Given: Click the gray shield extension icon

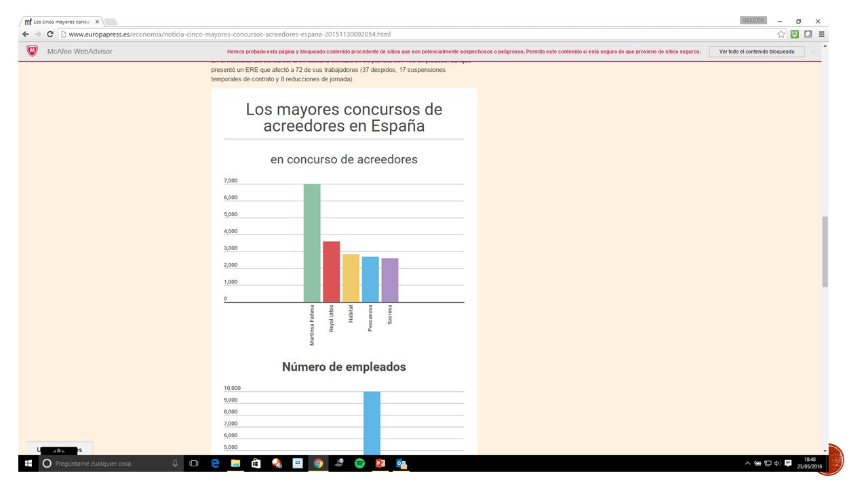Looking at the screenshot, I should [x=808, y=35].
